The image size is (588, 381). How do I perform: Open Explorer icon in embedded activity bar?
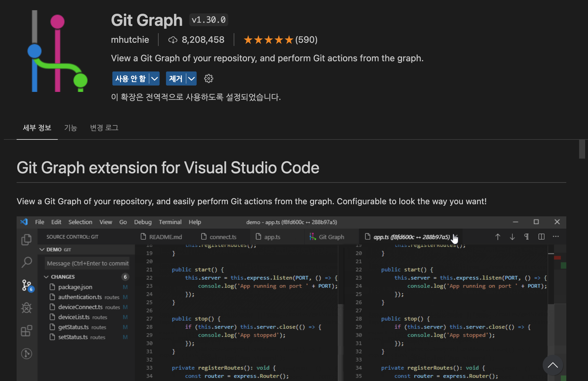point(26,240)
